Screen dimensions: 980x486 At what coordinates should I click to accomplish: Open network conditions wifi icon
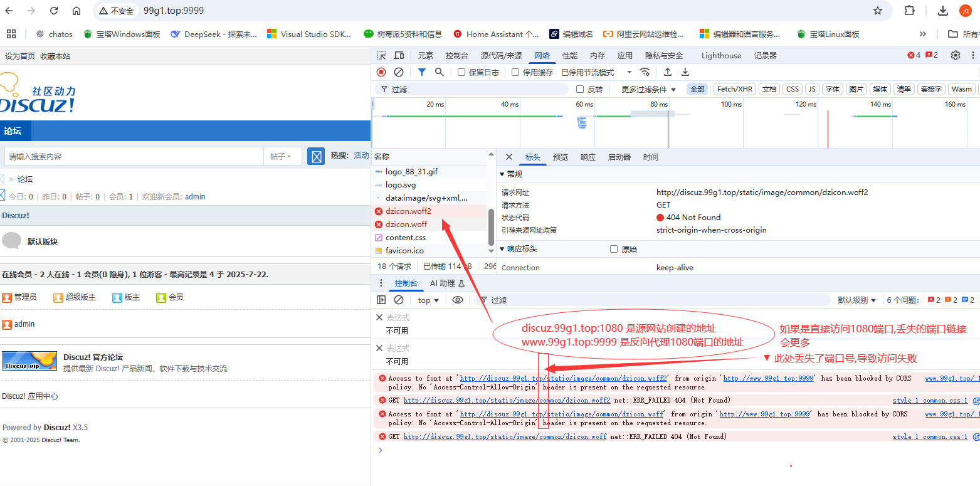coord(645,72)
